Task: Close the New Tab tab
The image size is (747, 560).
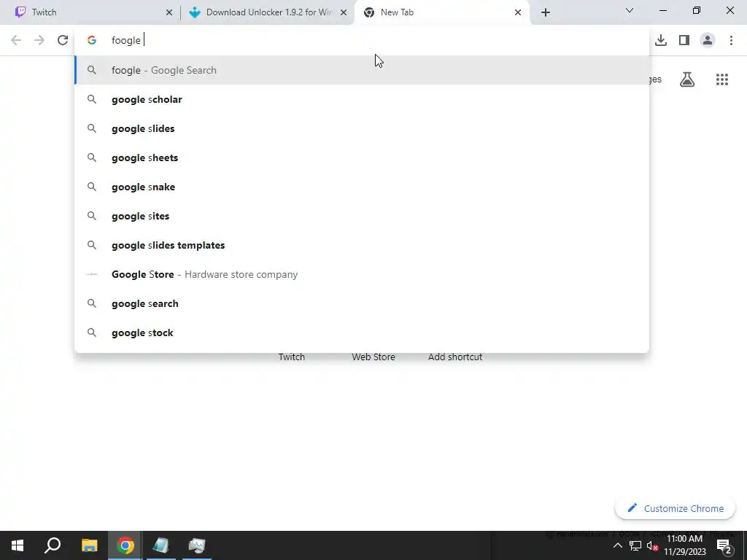Action: click(518, 12)
